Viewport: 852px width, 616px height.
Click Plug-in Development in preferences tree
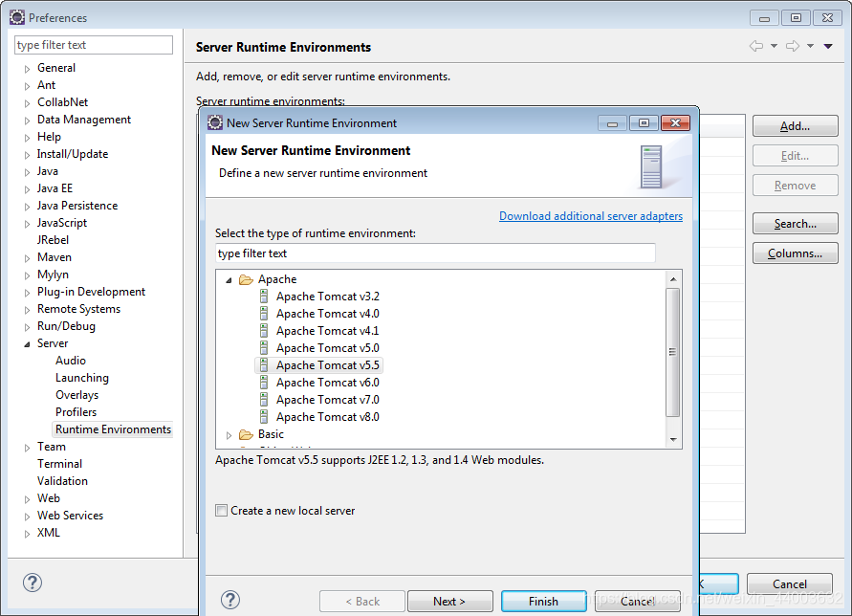coord(91,292)
